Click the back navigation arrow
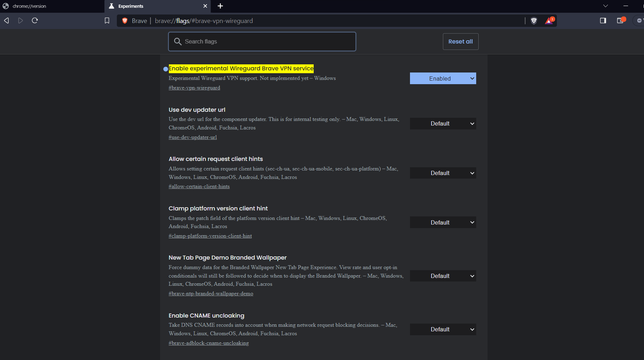This screenshot has height=360, width=644. 6,21
